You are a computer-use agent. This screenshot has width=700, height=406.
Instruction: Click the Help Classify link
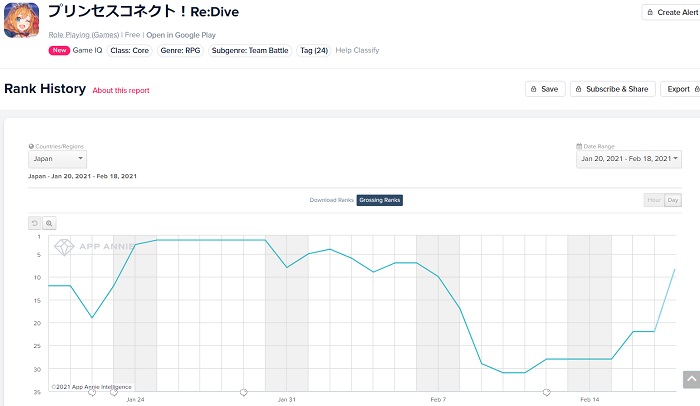tap(357, 50)
